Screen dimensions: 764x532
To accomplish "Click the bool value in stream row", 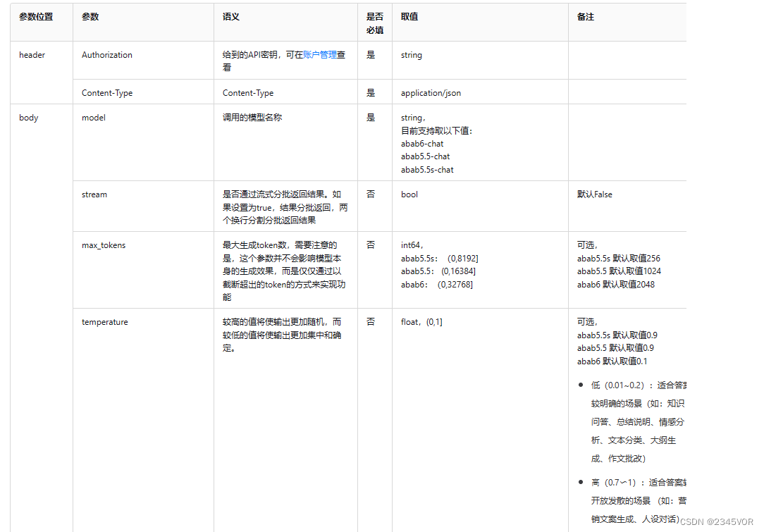I will point(409,194).
